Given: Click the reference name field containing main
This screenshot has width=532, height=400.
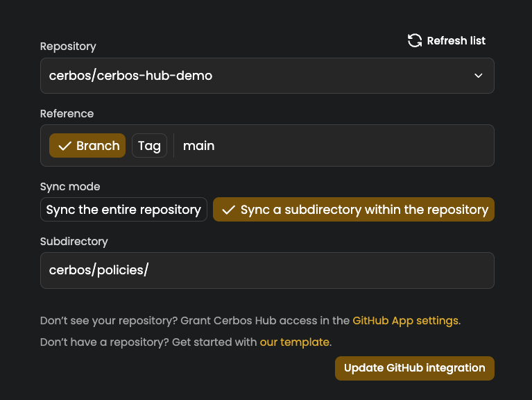Looking at the screenshot, I should point(334,146).
